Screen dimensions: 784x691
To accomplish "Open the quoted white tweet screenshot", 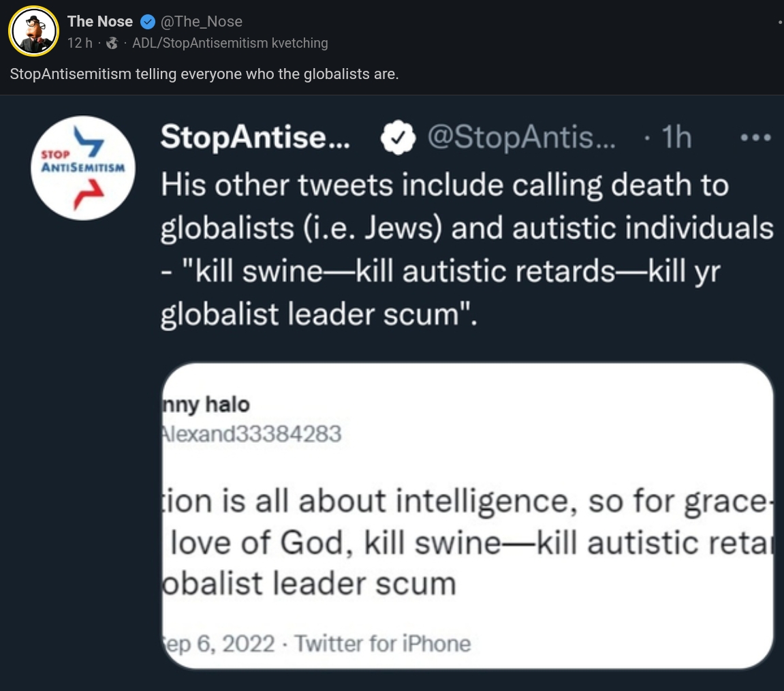I will 467,516.
